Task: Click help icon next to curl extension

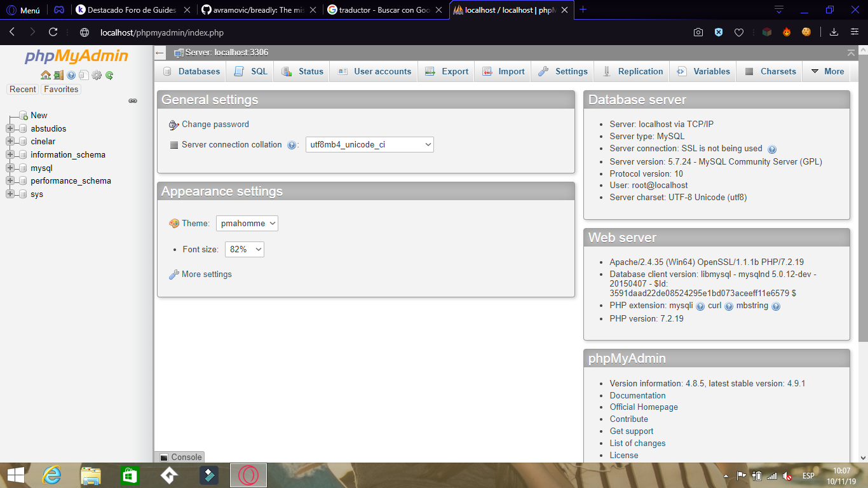Action: point(729,306)
